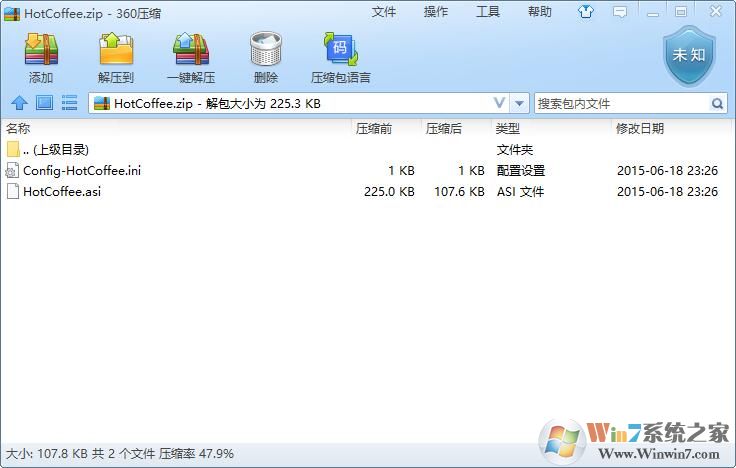This screenshot has width=736, height=468.
Task: Go up one level with blue arrow
Action: (x=19, y=103)
